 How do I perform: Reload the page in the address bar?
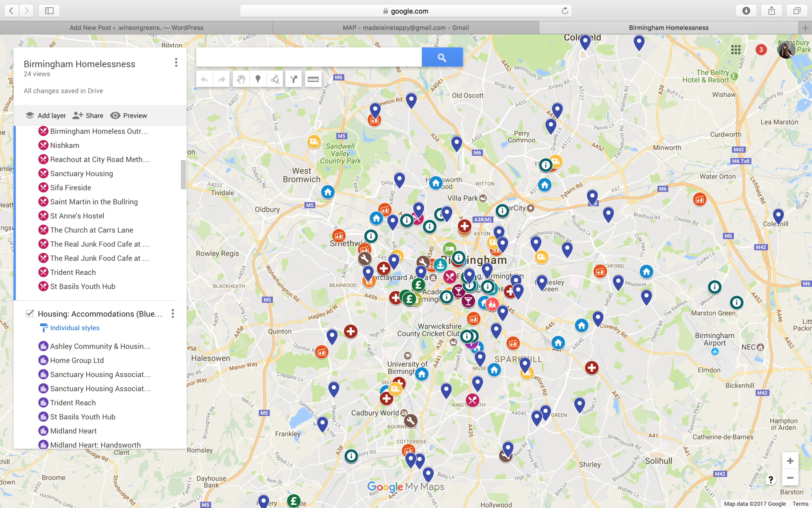click(565, 11)
